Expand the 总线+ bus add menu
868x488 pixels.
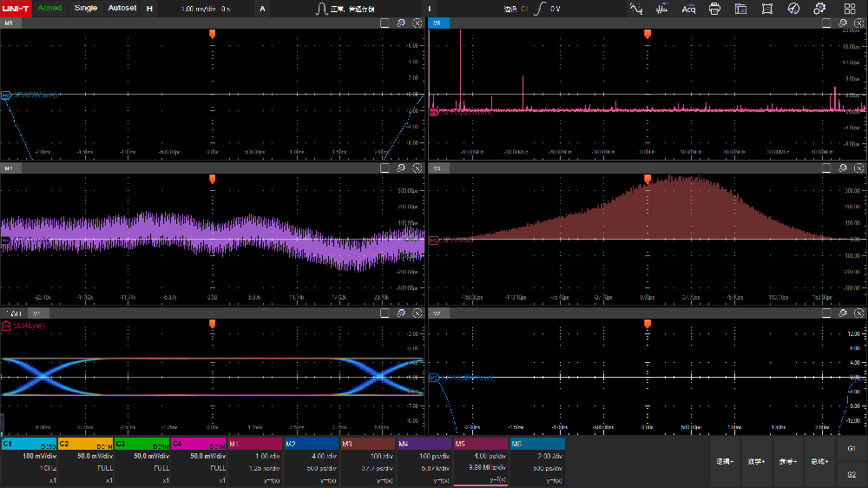pyautogui.click(x=818, y=461)
